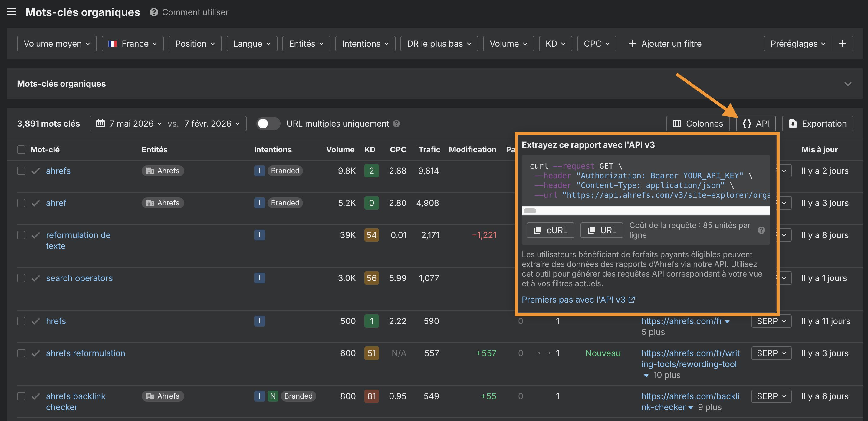Click the I intent badge in search operators row

pos(259,278)
